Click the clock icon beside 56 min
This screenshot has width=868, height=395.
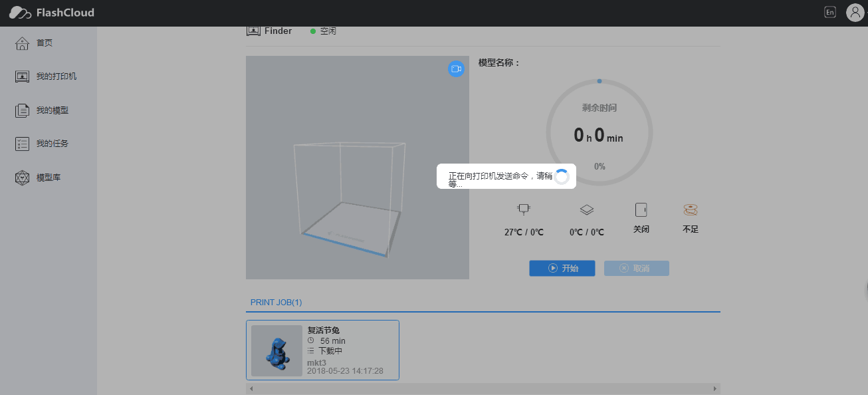coord(310,340)
